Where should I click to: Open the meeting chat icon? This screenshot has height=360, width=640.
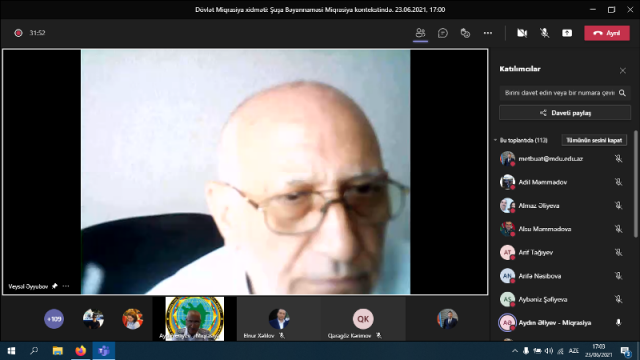tap(443, 33)
